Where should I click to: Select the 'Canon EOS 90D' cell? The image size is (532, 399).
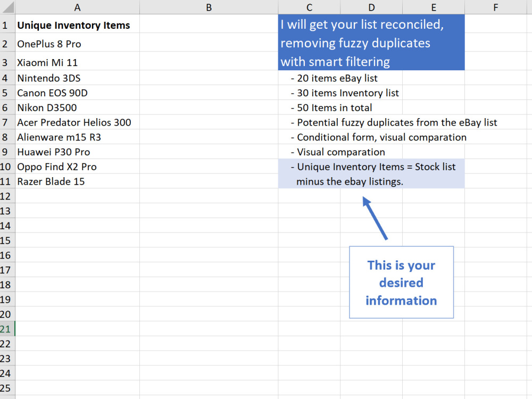pyautogui.click(x=77, y=93)
